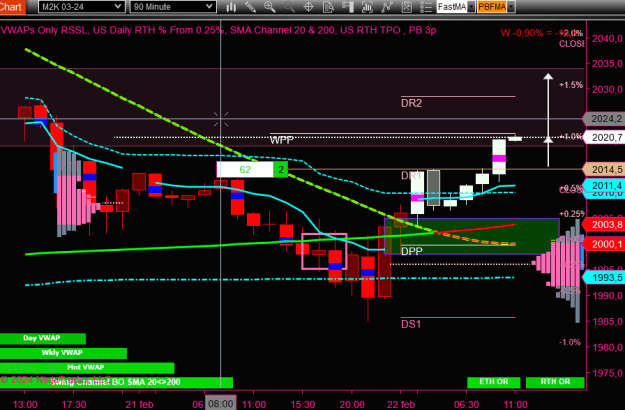
Task: Click the white 62 order box
Action: (245, 170)
